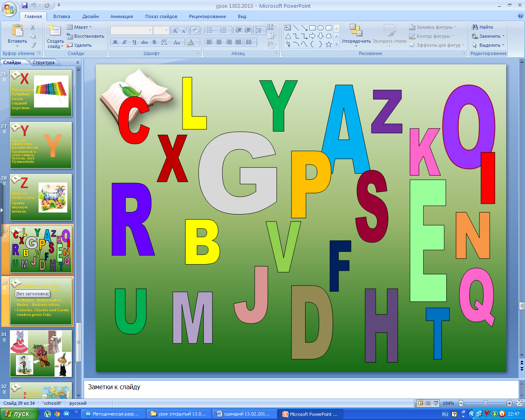
Task: Start slideshow from status bar icon
Action: coord(436,403)
